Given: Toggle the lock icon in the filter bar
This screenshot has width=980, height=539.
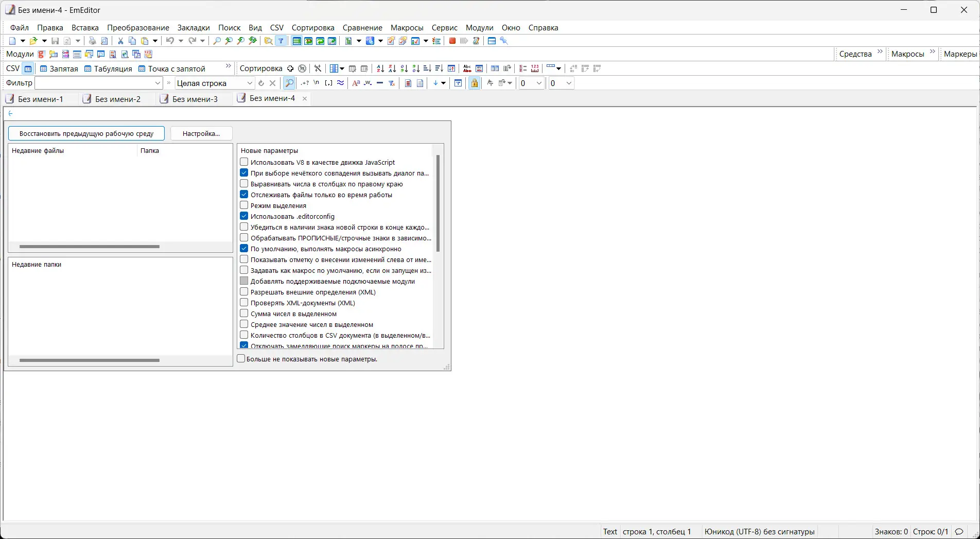Looking at the screenshot, I should (474, 83).
